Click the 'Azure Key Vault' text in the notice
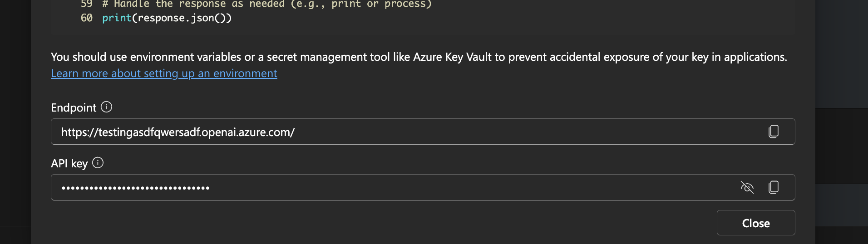The width and height of the screenshot is (868, 244). tap(452, 57)
